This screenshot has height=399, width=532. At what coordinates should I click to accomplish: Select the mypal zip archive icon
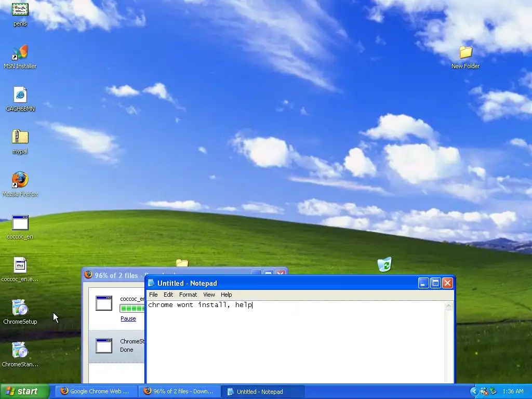[x=20, y=137]
